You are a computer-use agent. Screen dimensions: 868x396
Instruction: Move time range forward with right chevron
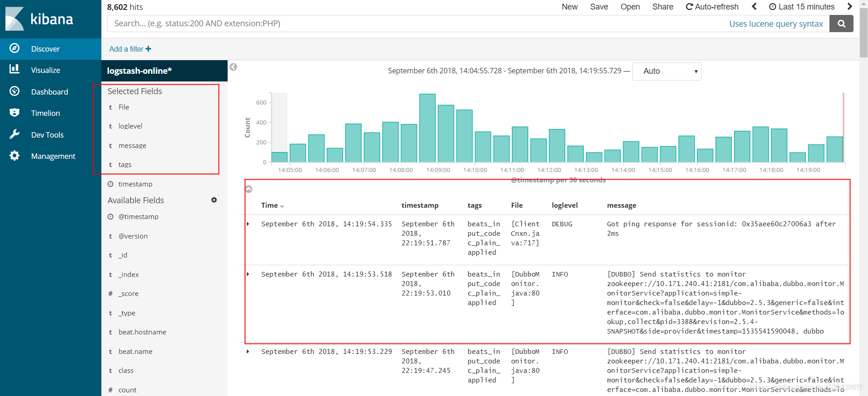pos(849,6)
